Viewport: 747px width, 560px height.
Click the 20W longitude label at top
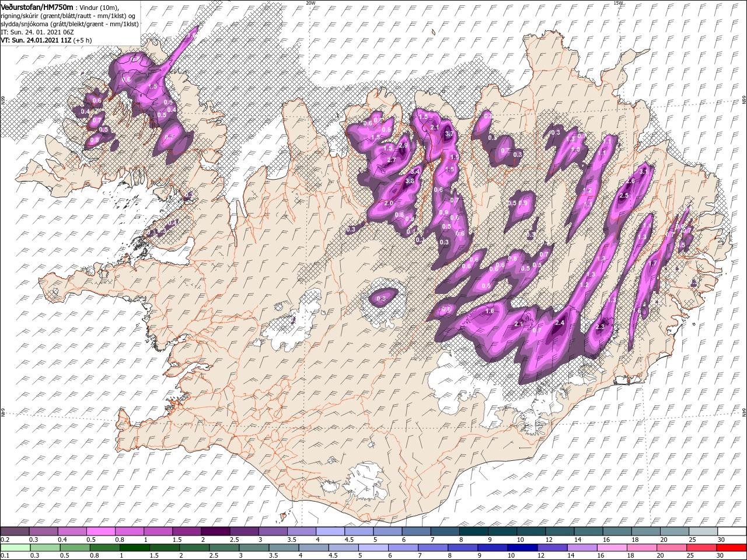coord(310,3)
